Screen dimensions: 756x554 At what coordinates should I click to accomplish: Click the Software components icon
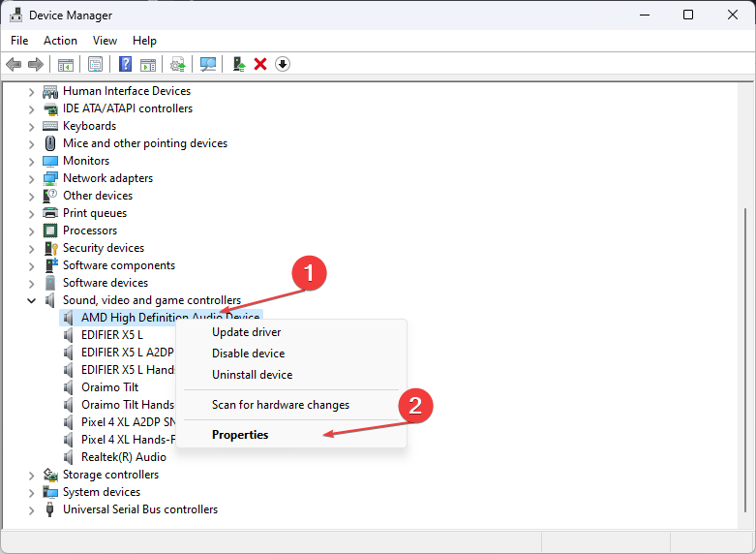[51, 265]
